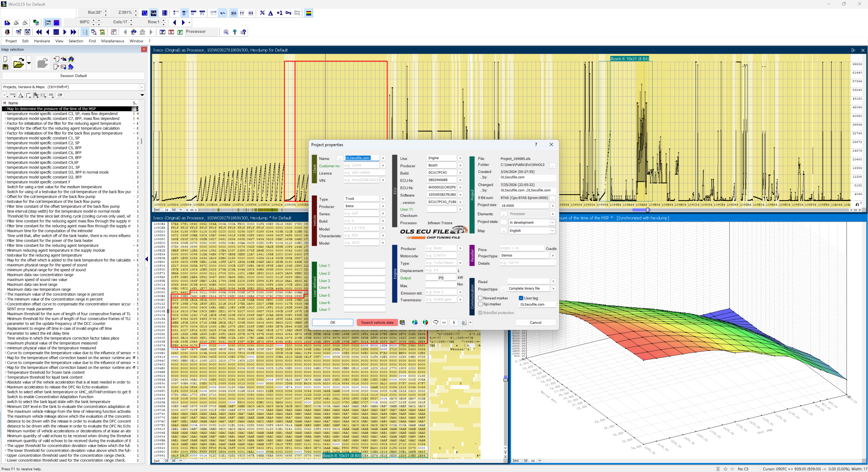Screen dimensions: 868x472
Task: Click the 8-bit data width icon
Action: tap(175, 13)
